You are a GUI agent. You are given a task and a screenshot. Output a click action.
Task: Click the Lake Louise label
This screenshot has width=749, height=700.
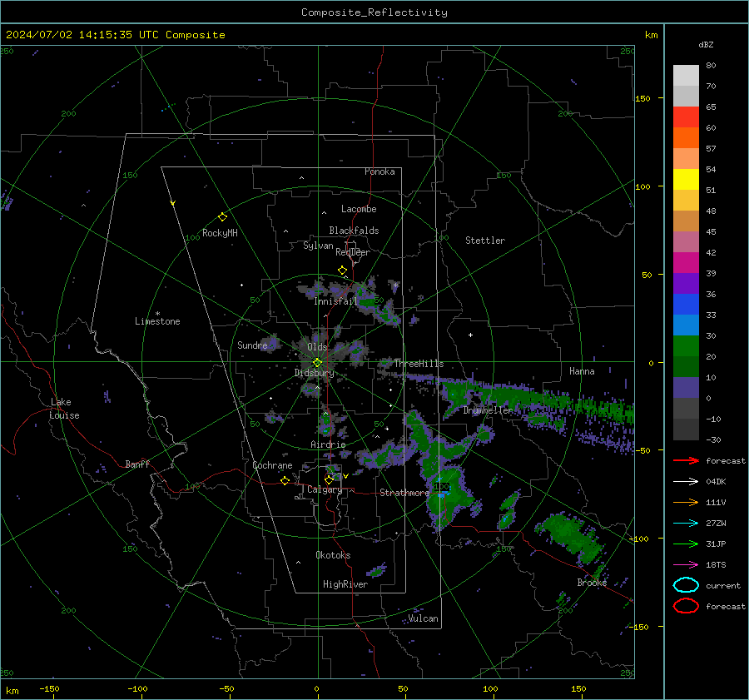64,409
